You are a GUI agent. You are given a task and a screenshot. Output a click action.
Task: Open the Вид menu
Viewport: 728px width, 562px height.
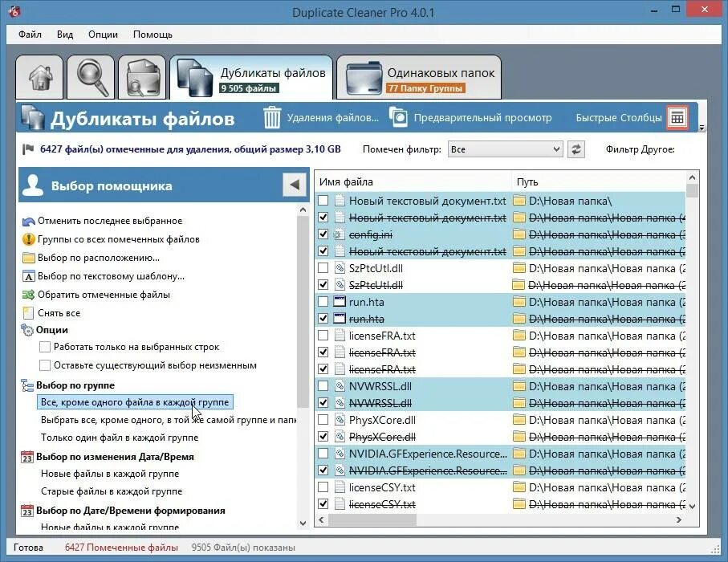point(65,35)
